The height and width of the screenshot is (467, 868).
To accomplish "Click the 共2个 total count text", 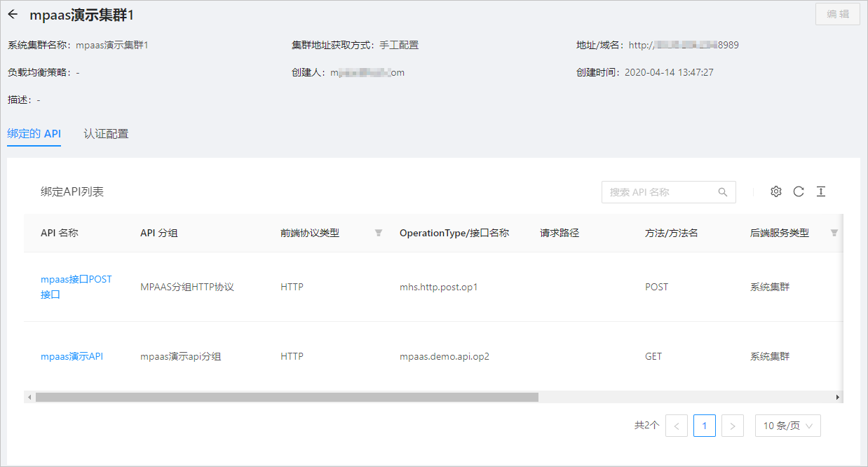I will 647,426.
